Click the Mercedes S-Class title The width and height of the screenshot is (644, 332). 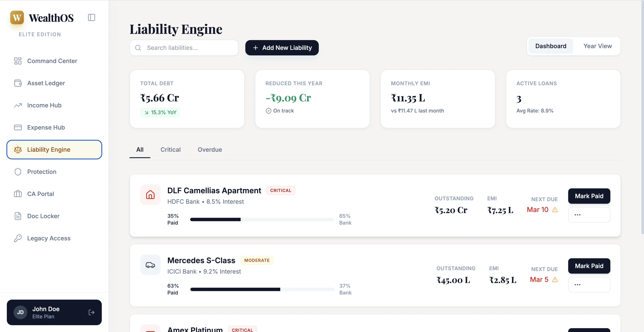201,260
